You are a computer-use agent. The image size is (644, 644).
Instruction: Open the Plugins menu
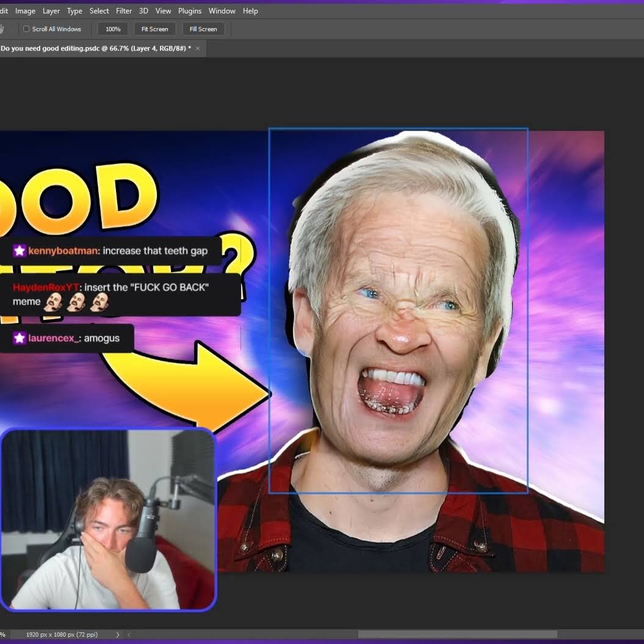(x=190, y=11)
